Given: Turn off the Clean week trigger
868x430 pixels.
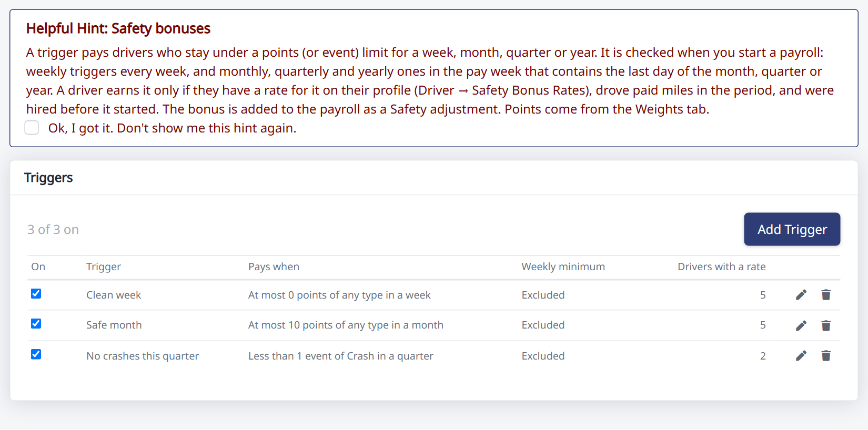Looking at the screenshot, I should point(36,293).
